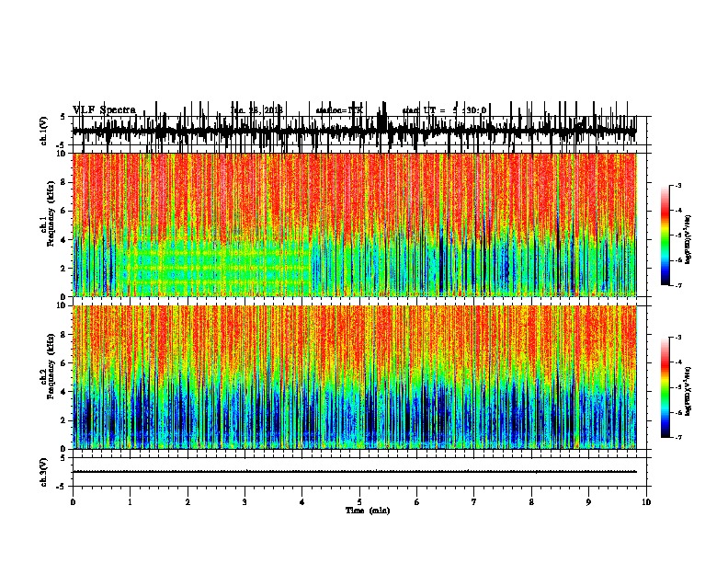Click the "5" voltage tick of ch.3 waveform
Screen dimensions: 728x563
(x=63, y=458)
